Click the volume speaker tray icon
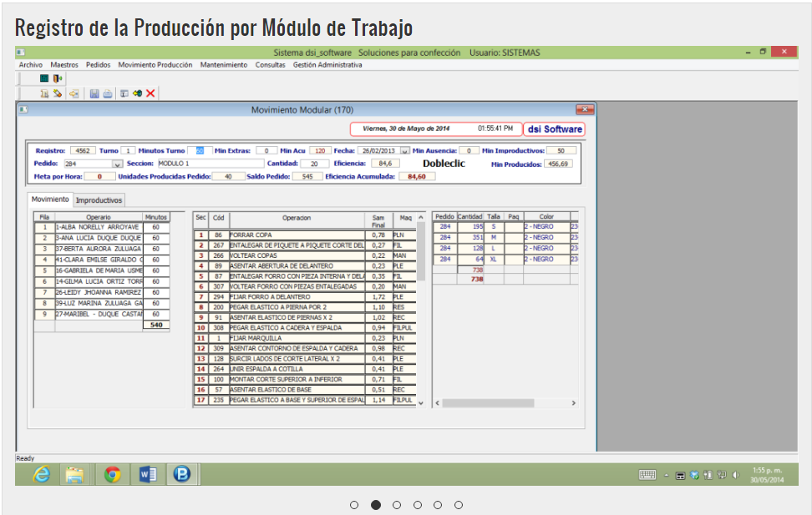This screenshot has height=515, width=812. [x=735, y=475]
